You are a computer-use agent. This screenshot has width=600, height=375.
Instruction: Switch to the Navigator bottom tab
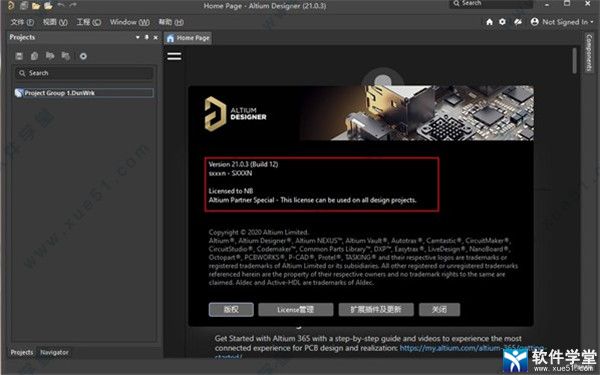tap(54, 352)
